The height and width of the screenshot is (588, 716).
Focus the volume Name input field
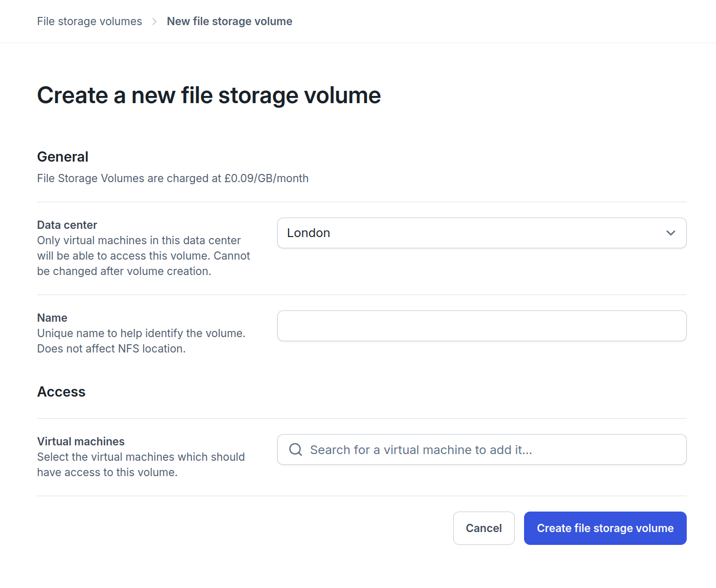[x=481, y=326]
